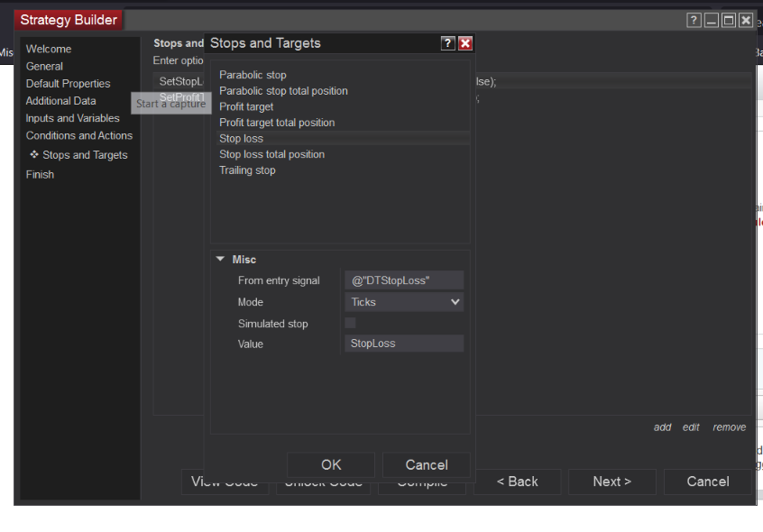
Task: Click the View Code button
Action: click(225, 482)
